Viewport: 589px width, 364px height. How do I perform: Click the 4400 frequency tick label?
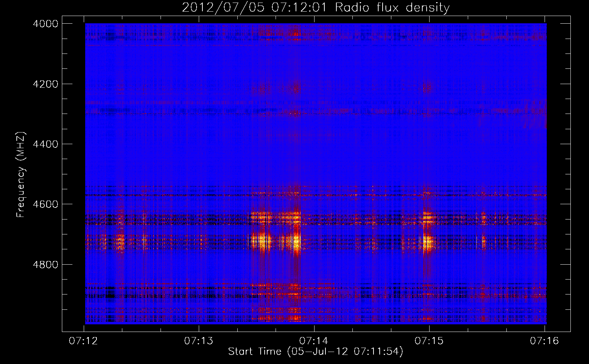click(x=46, y=144)
